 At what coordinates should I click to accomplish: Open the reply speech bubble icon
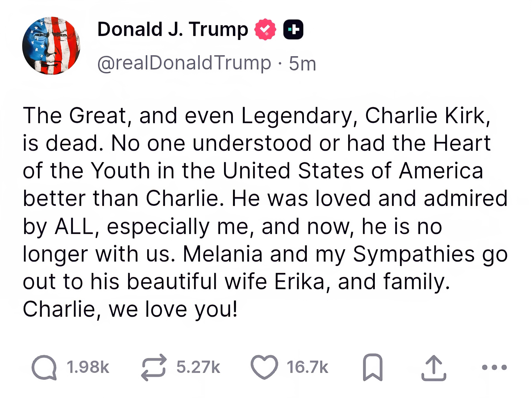(44, 367)
